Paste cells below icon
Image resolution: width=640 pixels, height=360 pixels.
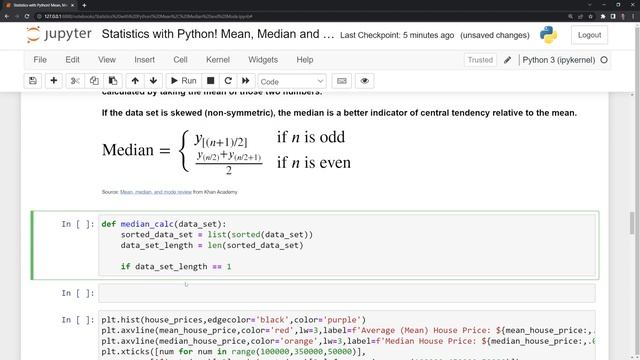(113, 81)
